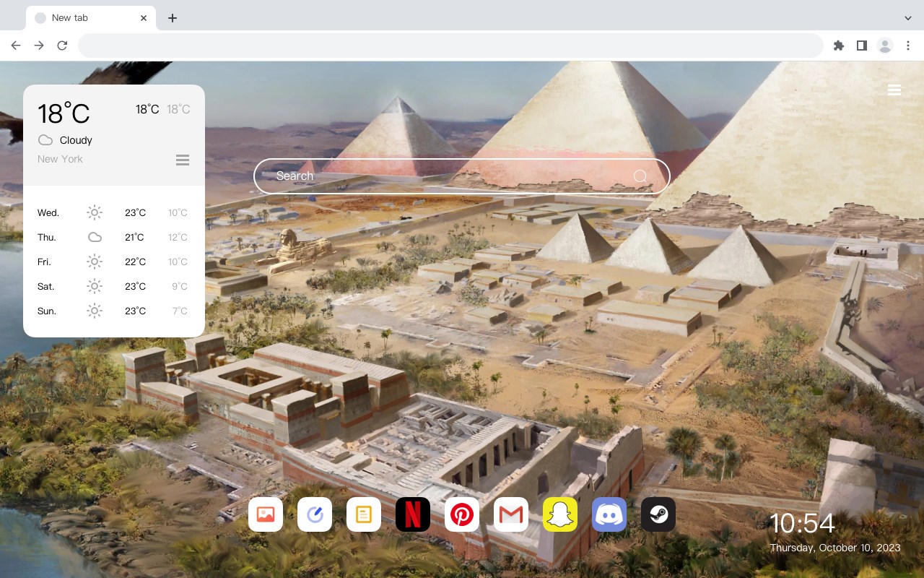Viewport: 924px width, 578px height.
Task: Open the yellow notes shortcut
Action: coord(364,514)
